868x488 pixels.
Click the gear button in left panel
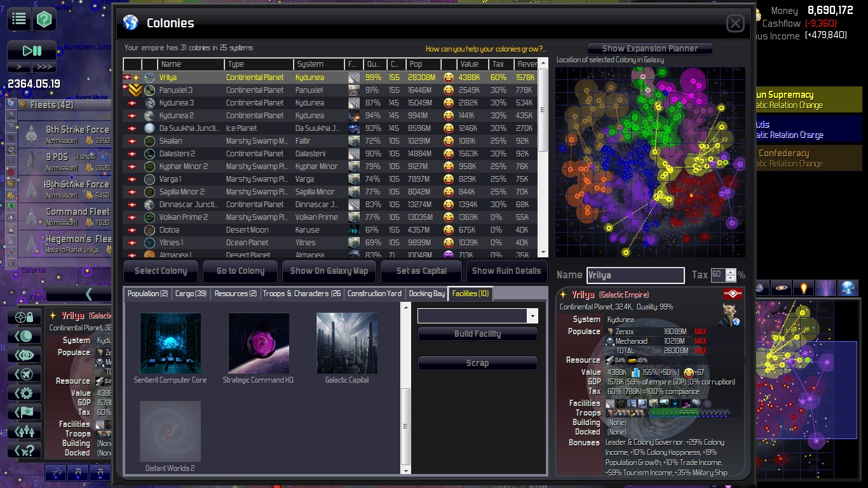(24, 393)
